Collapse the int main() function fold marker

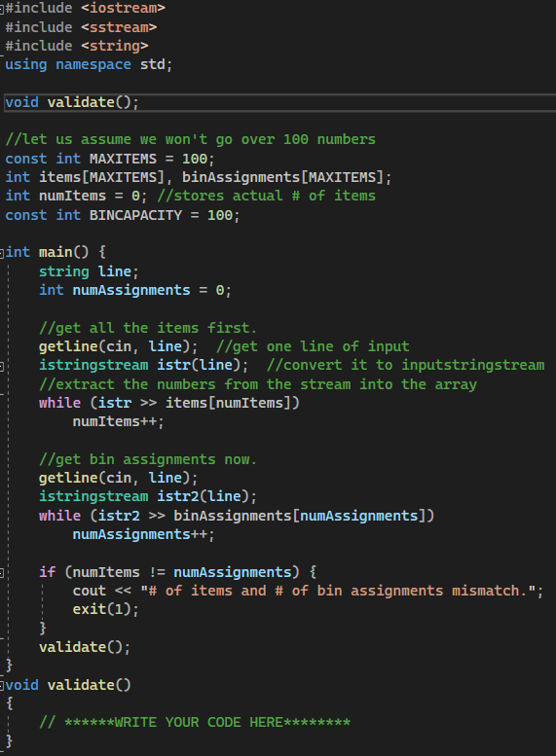[2, 252]
